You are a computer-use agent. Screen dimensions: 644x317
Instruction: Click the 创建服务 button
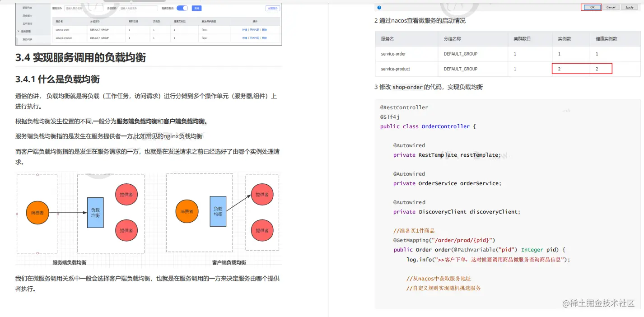tap(272, 8)
